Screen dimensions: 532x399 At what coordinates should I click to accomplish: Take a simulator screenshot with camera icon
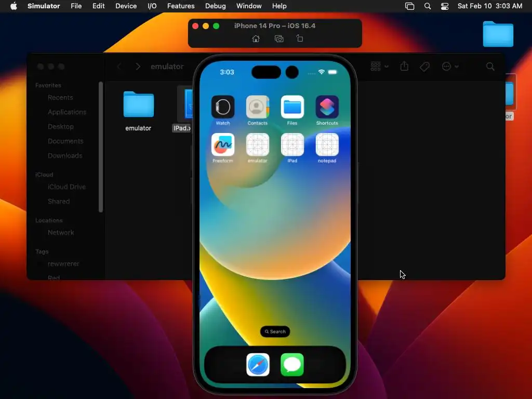pyautogui.click(x=279, y=38)
